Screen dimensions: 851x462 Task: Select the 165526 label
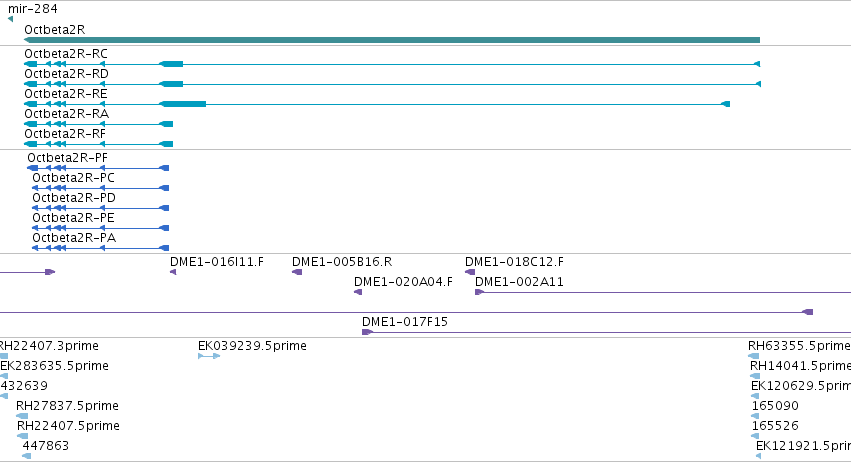pos(775,426)
